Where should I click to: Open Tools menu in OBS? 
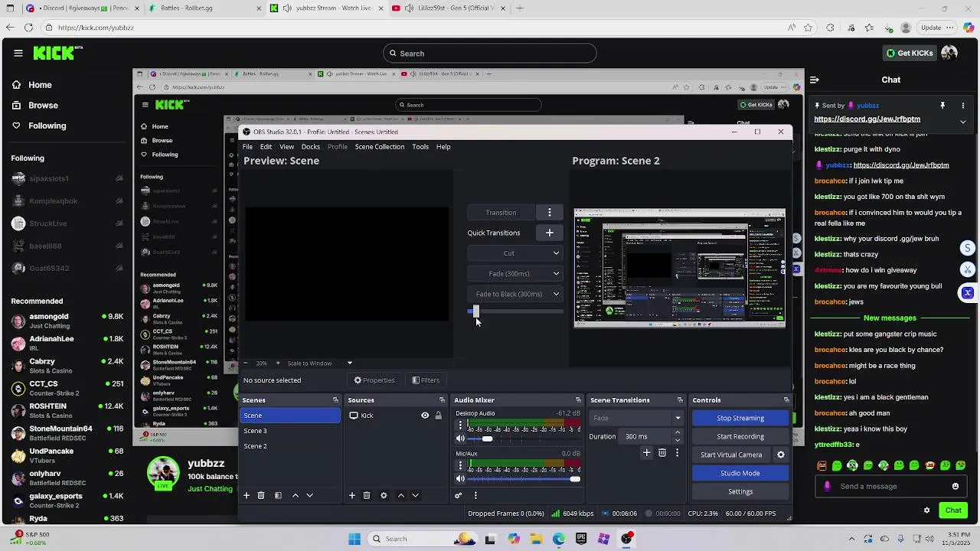(420, 147)
